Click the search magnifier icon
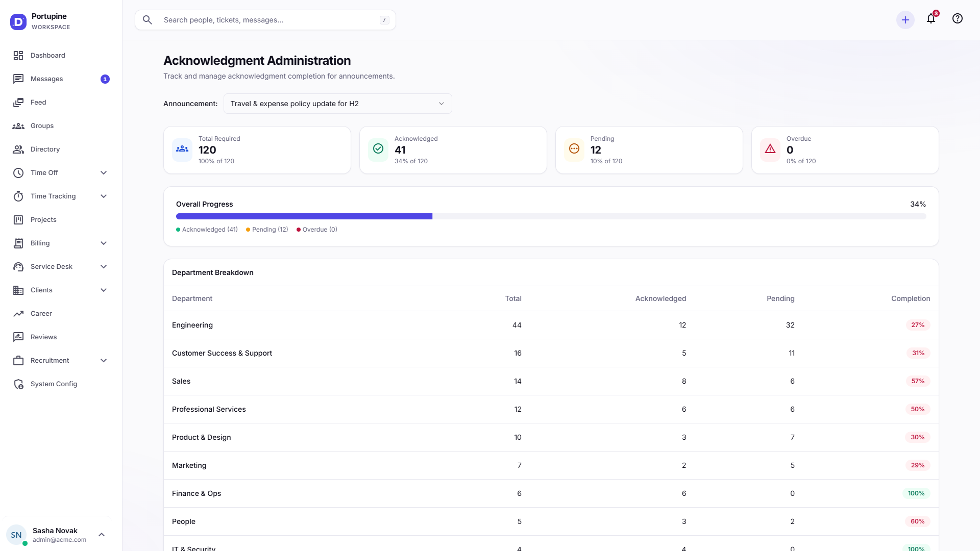Screen dimensions: 980x551 click(148, 20)
